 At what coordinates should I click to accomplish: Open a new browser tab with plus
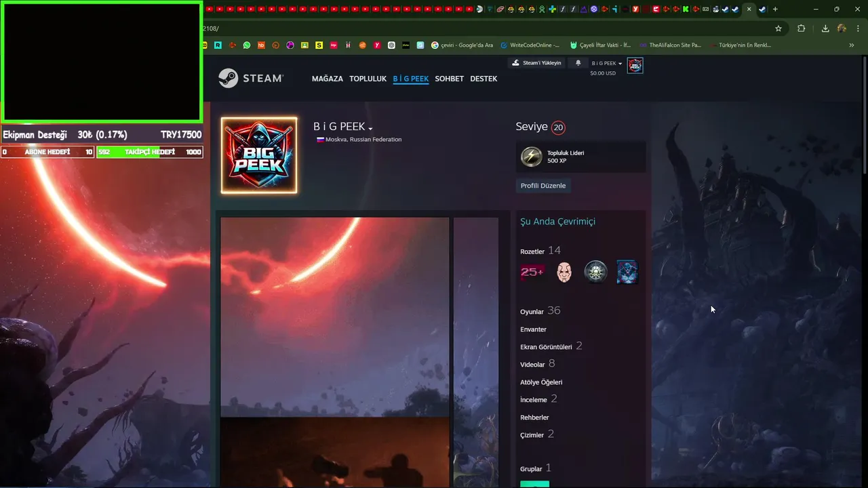point(775,9)
